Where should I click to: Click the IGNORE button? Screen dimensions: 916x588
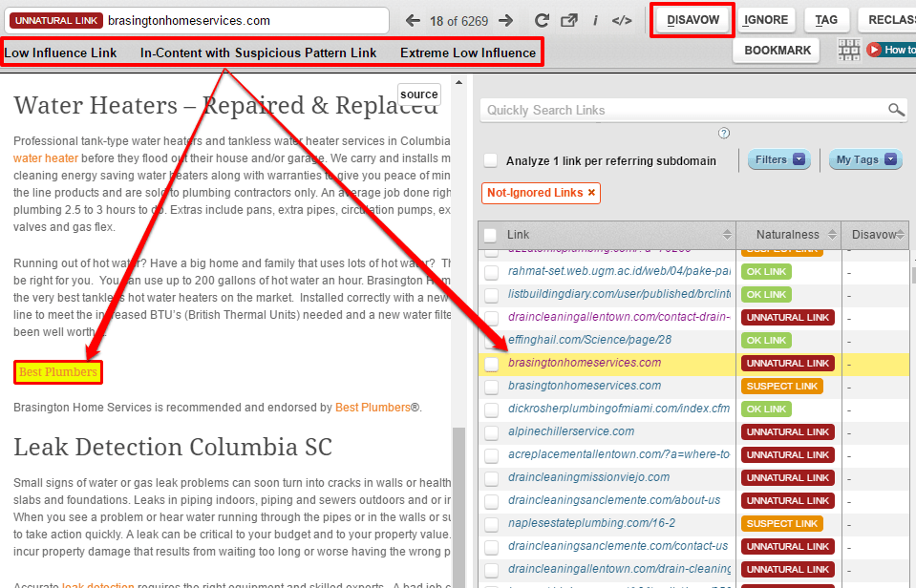coord(766,20)
